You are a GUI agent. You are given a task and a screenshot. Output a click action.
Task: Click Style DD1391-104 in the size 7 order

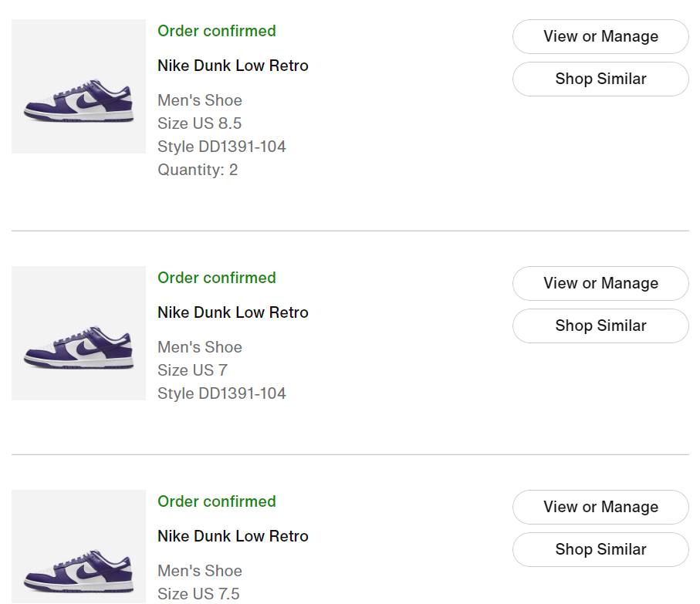coord(221,393)
